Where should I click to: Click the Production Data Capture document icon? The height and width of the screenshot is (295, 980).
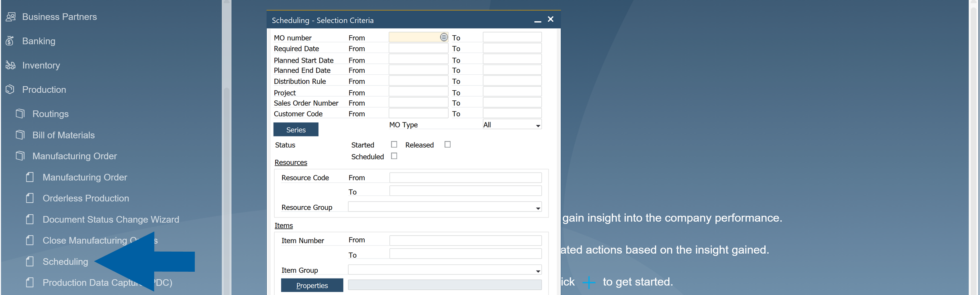[30, 283]
